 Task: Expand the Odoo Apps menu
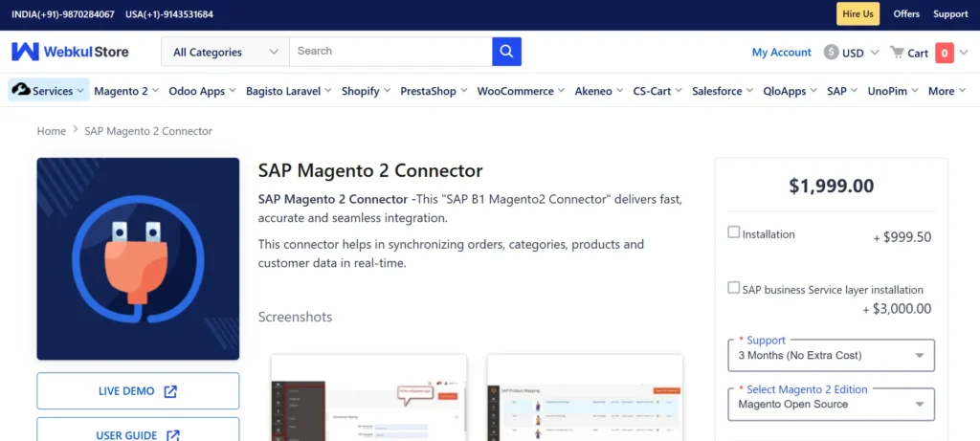203,91
